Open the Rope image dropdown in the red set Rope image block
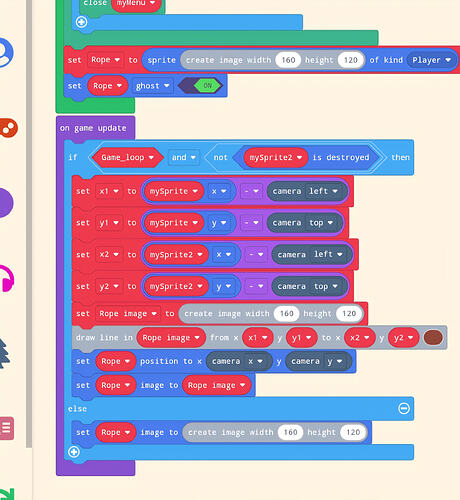460x500 pixels. coord(128,314)
